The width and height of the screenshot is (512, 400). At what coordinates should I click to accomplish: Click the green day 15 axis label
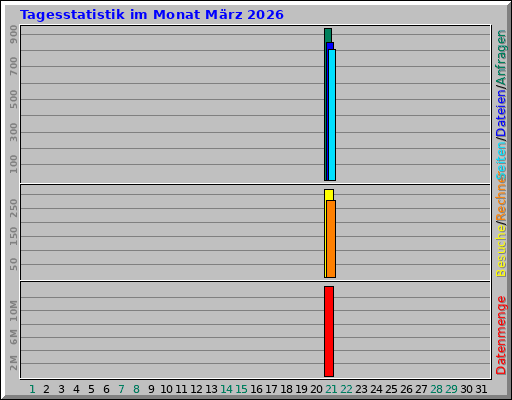241,389
